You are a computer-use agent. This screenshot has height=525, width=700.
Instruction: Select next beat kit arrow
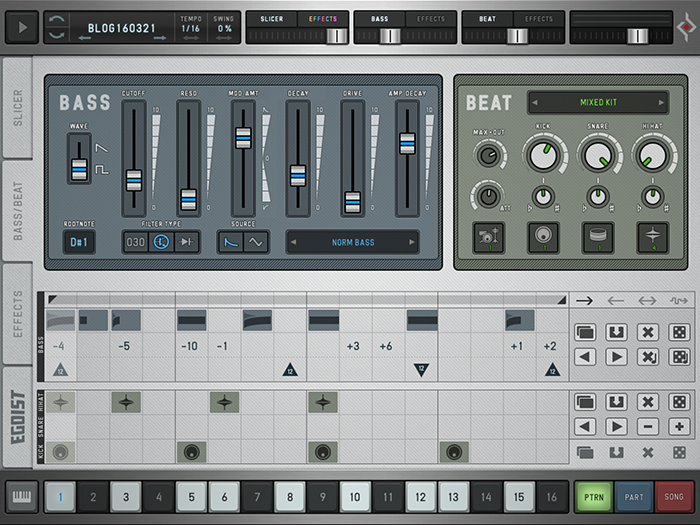(x=661, y=102)
